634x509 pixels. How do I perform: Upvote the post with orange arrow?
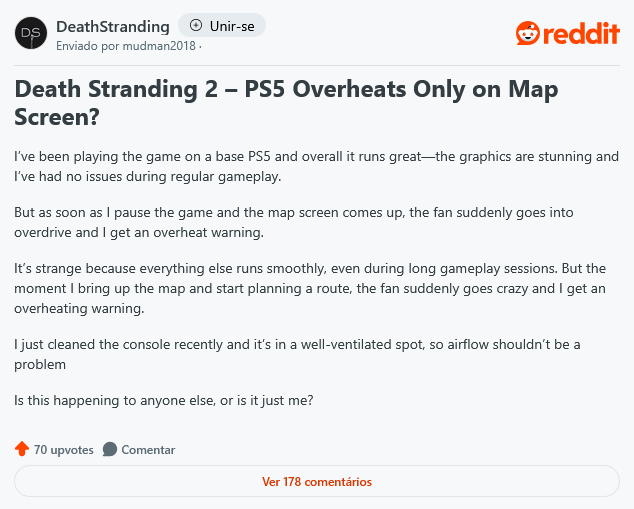point(22,449)
